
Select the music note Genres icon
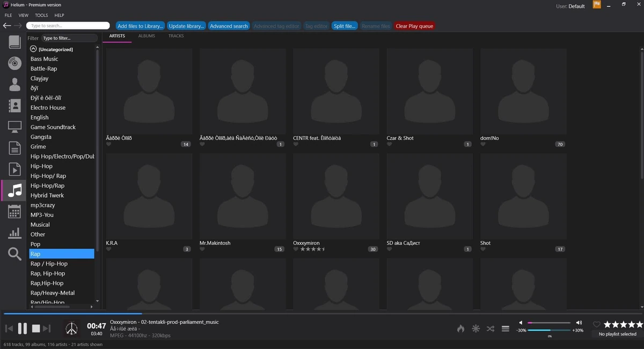14,190
